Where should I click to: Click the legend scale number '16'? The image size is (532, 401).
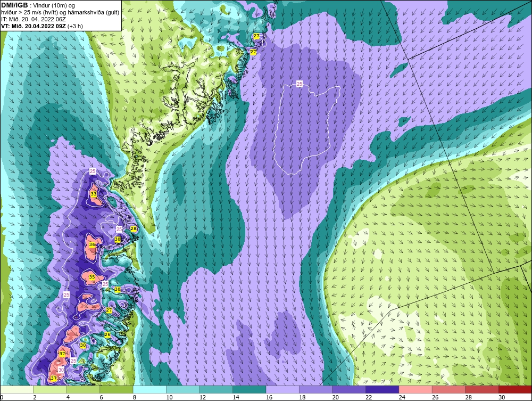[269, 397]
